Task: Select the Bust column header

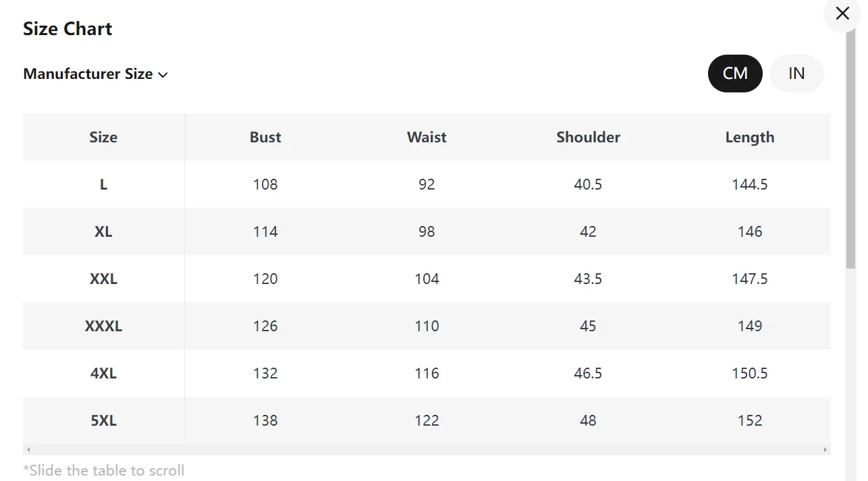Action: (265, 137)
